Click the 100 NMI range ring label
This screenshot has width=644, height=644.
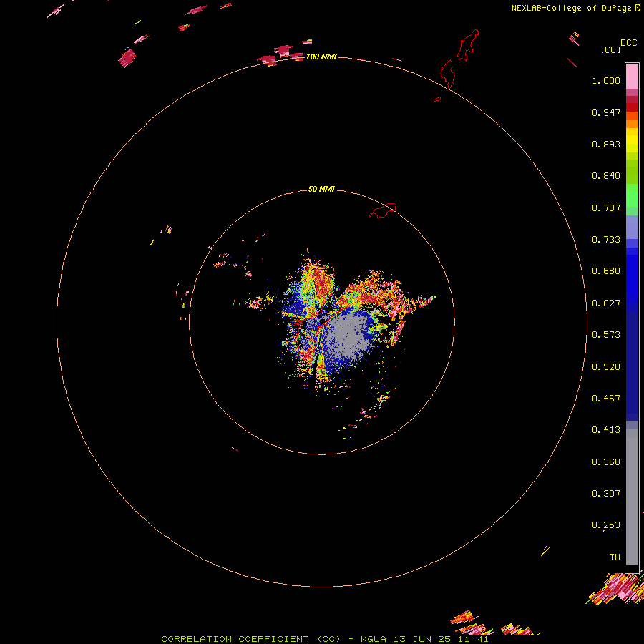click(x=321, y=57)
